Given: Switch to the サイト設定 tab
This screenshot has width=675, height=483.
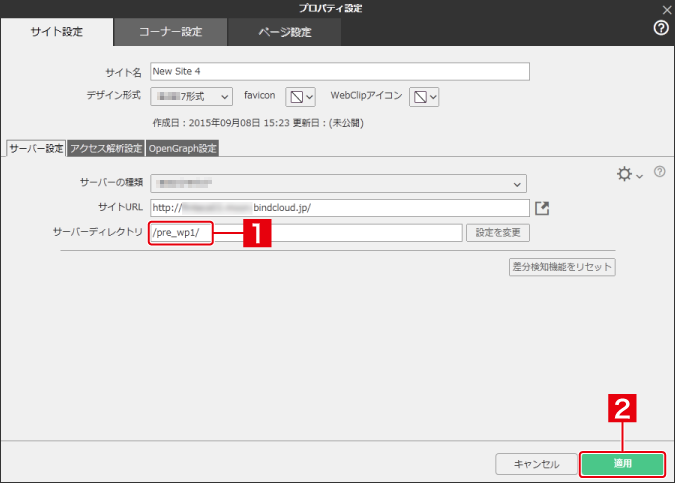Looking at the screenshot, I should tap(57, 32).
